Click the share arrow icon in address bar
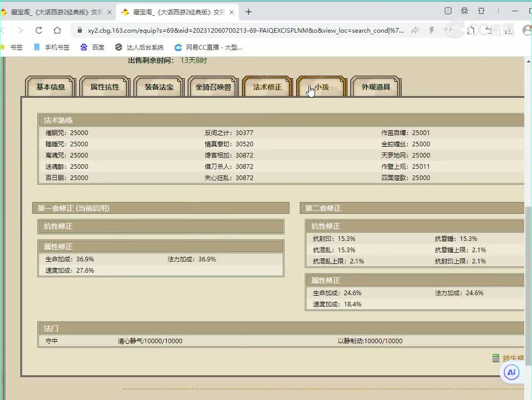The height and width of the screenshot is (400, 532). point(415,31)
